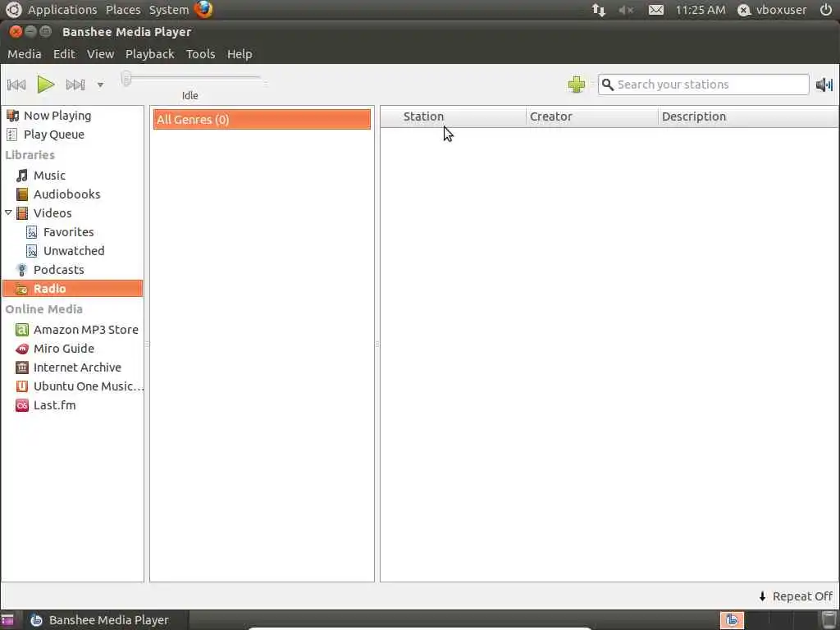Open the Applications menu in top panel
The image size is (840, 630).
tap(62, 10)
